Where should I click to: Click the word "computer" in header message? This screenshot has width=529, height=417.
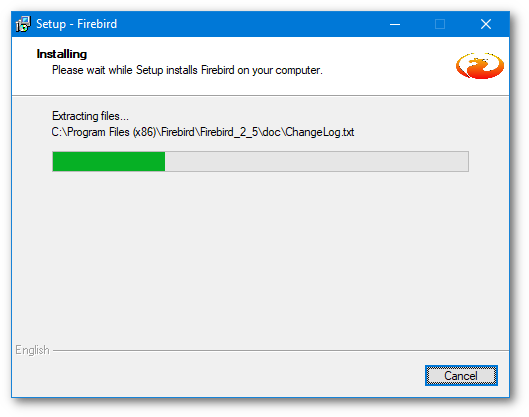coord(298,70)
